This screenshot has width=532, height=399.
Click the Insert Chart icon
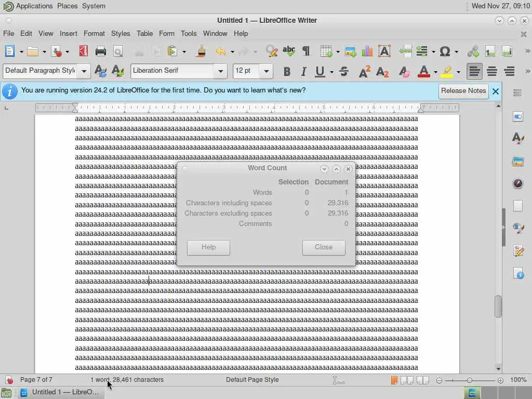coord(367,51)
